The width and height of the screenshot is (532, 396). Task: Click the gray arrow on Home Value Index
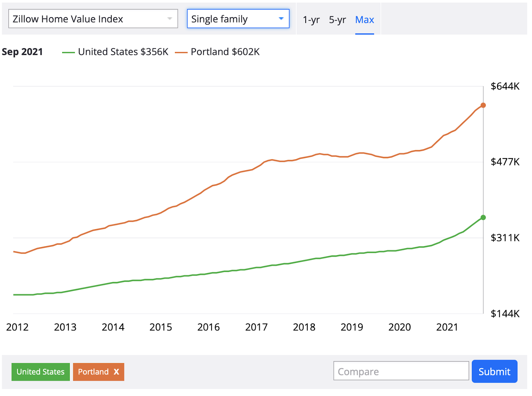(x=170, y=19)
